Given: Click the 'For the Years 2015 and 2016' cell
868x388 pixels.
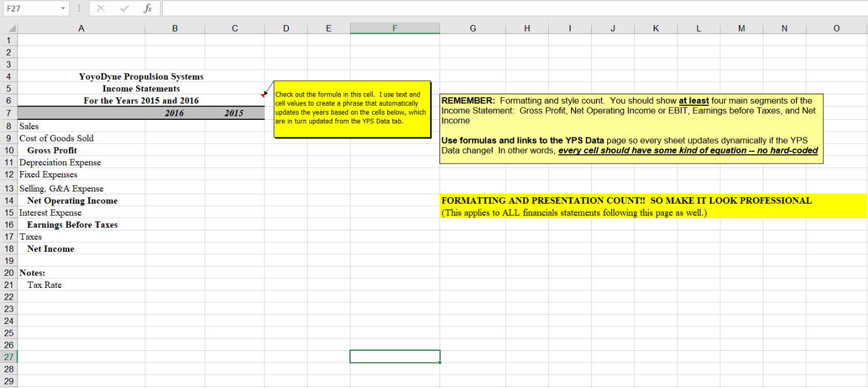Looking at the screenshot, I should (x=141, y=101).
